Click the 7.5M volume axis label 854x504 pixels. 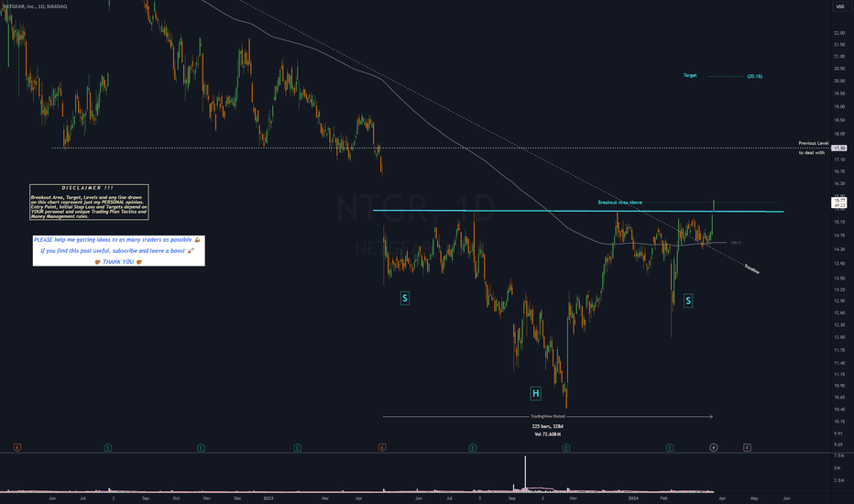pyautogui.click(x=838, y=455)
